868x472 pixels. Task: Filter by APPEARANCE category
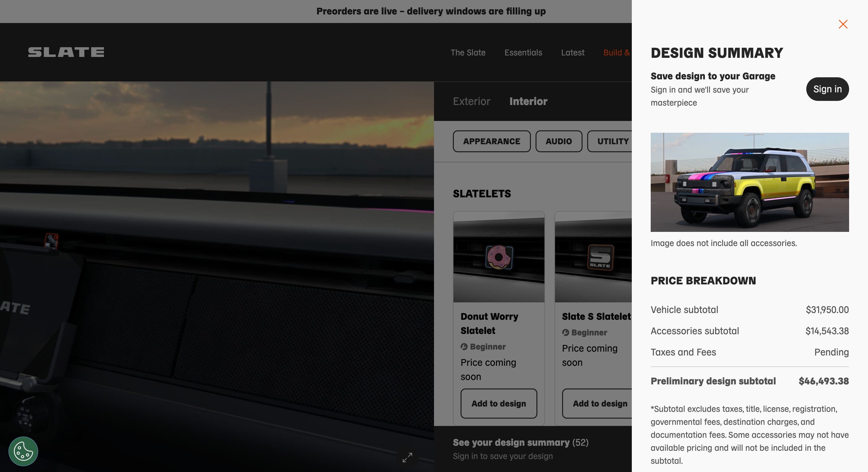(x=492, y=141)
